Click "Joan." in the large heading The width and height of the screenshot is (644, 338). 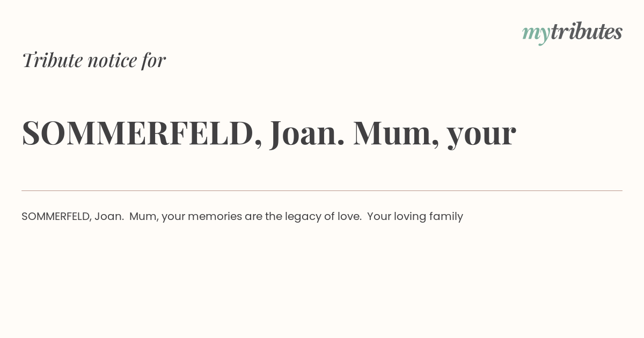coord(307,134)
